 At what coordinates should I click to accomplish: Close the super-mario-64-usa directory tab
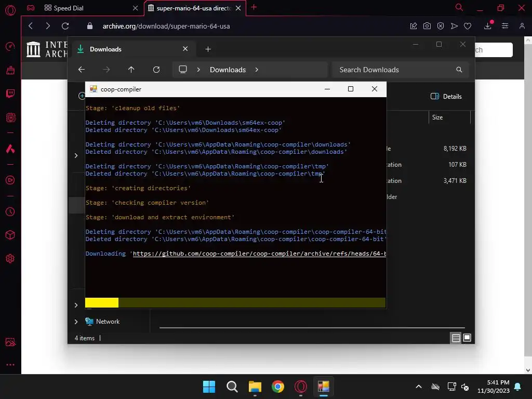[238, 8]
